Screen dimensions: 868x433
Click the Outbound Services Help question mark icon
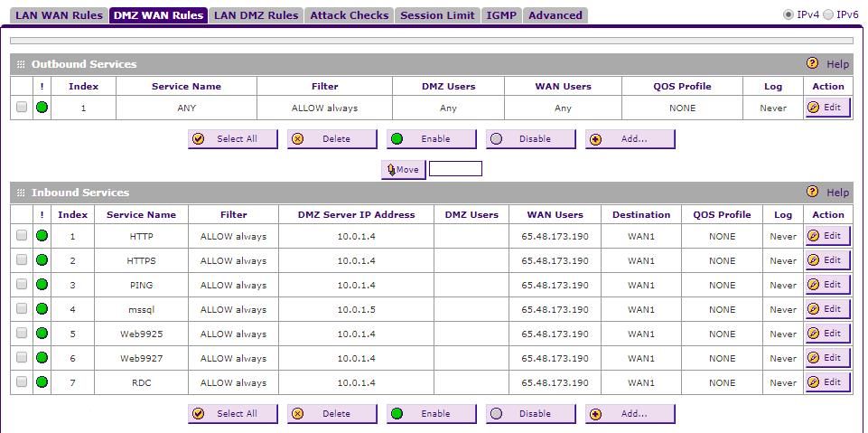(x=812, y=64)
